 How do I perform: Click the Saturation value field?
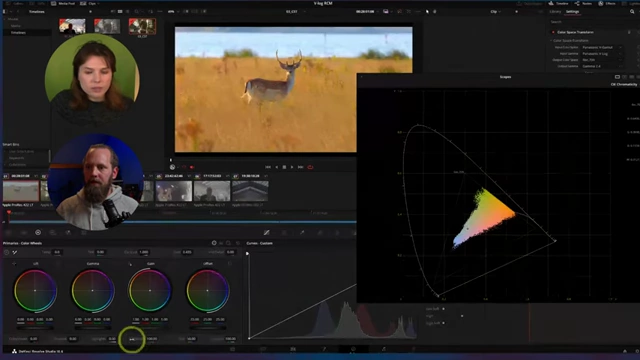pyautogui.click(x=152, y=339)
